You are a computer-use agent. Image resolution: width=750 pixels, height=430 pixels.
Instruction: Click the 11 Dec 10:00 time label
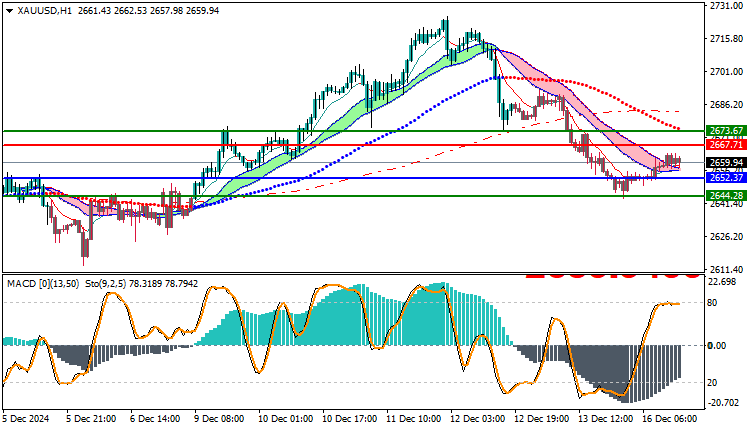(x=414, y=419)
